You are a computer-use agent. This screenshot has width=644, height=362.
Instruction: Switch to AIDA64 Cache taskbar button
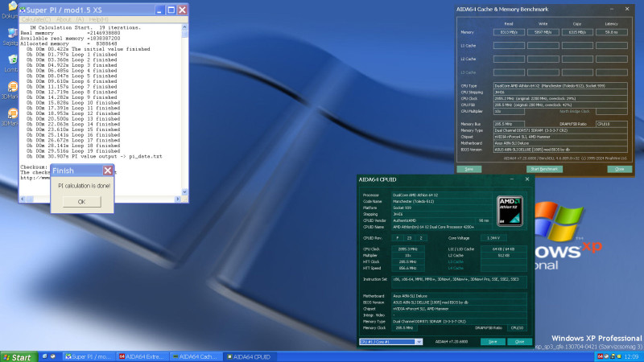tap(195, 357)
